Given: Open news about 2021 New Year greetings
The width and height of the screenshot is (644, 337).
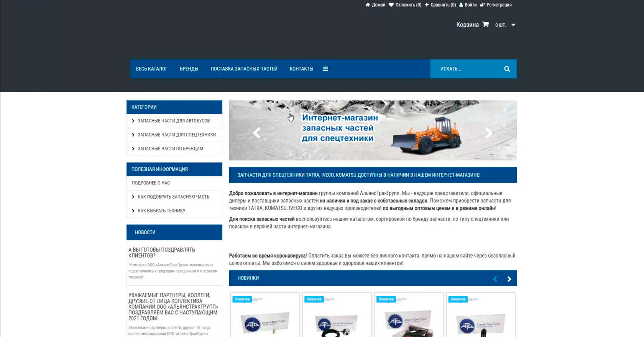Looking at the screenshot, I should (173, 307).
